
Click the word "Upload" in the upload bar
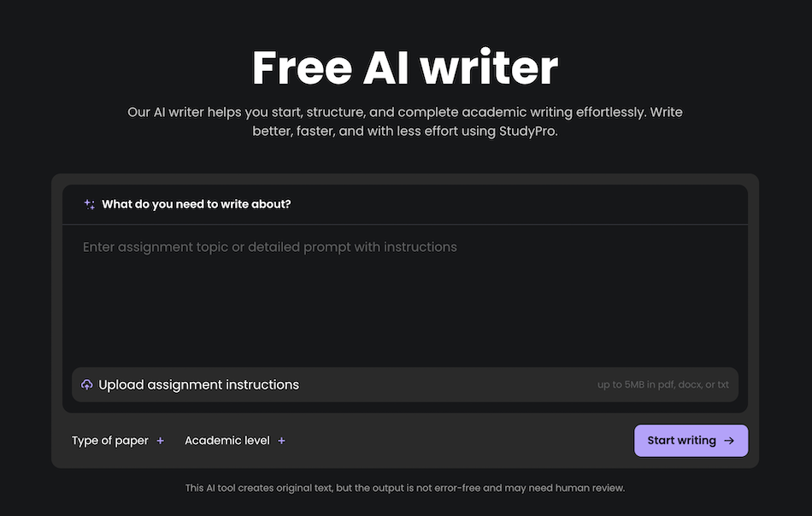121,384
